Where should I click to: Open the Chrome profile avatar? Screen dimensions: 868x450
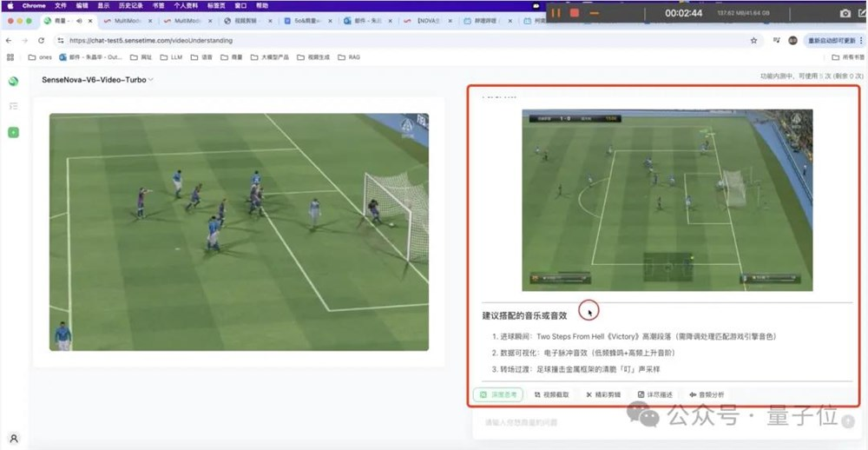click(792, 41)
